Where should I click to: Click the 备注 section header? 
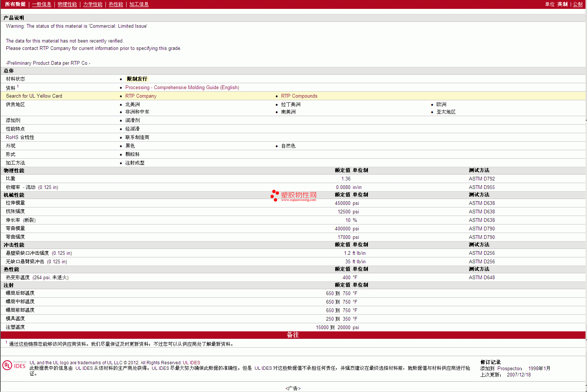[x=293, y=335]
